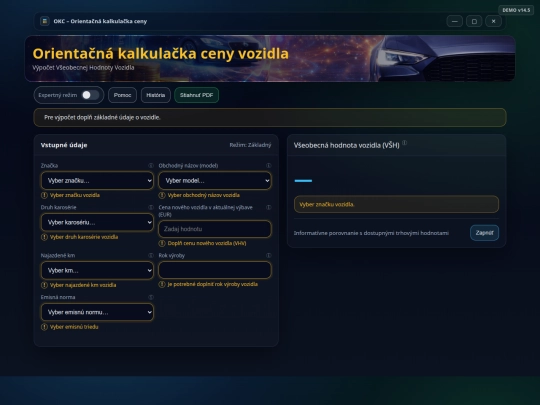Open the 'Vyber značku...' dropdown
The height and width of the screenshot is (405, 540).
click(97, 180)
